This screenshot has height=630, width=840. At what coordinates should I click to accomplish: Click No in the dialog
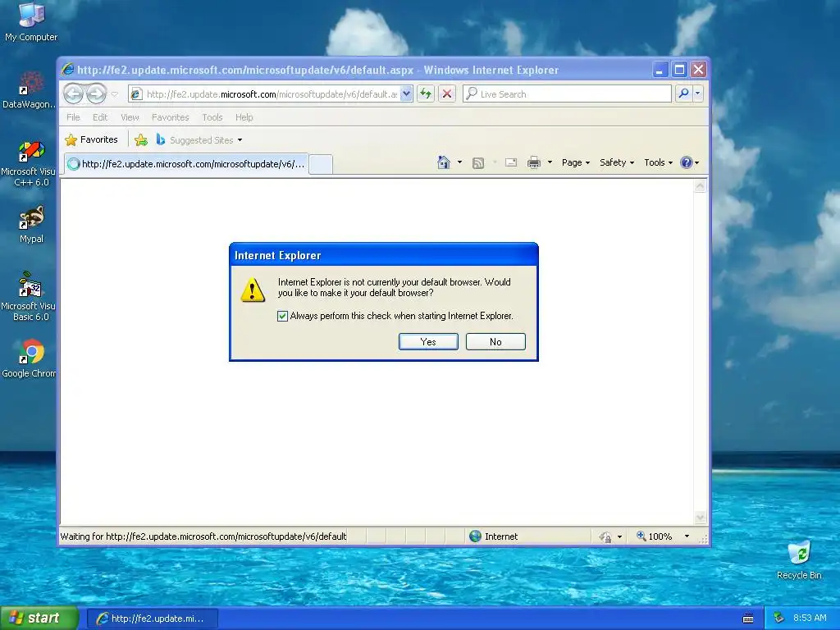pyautogui.click(x=495, y=342)
